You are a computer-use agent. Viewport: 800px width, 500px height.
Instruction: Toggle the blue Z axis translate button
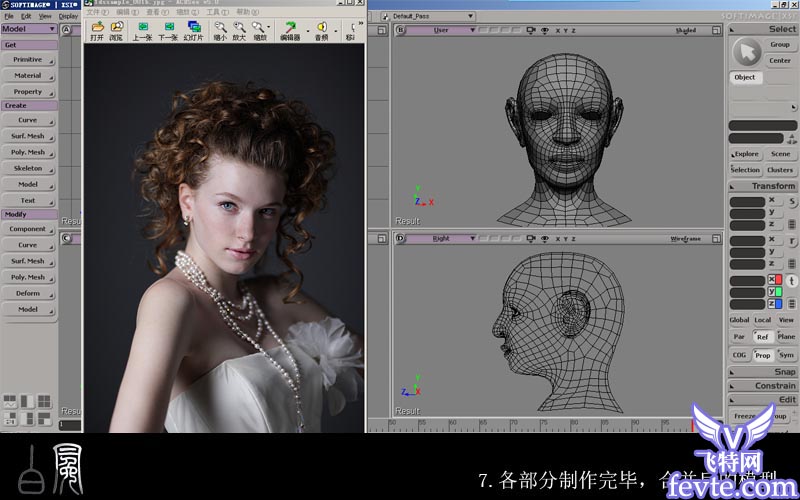pos(774,304)
